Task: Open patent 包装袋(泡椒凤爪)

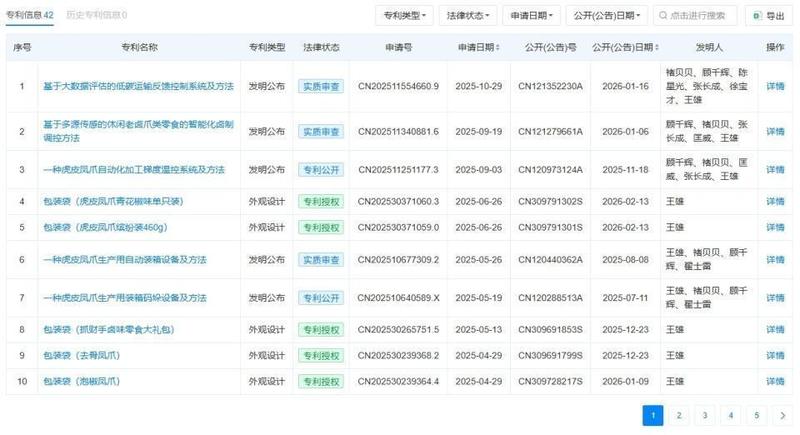Action: (82, 381)
